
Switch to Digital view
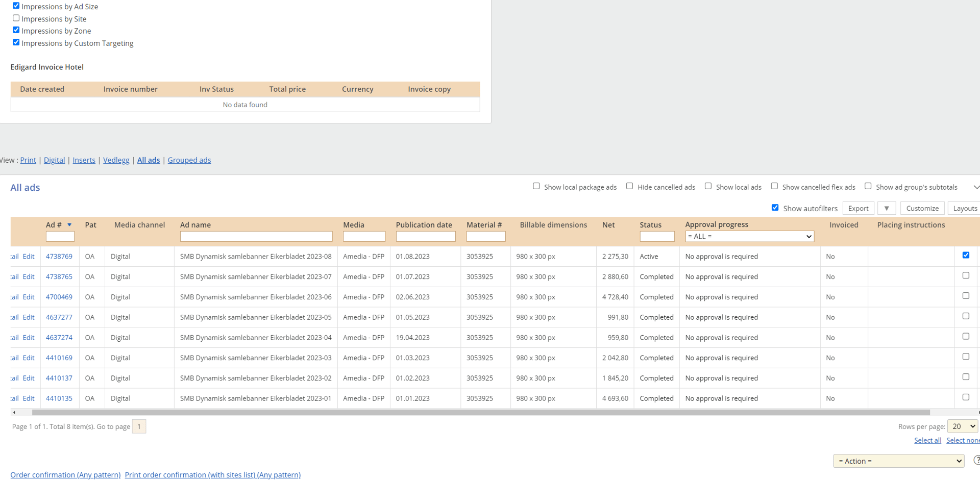[x=54, y=160]
